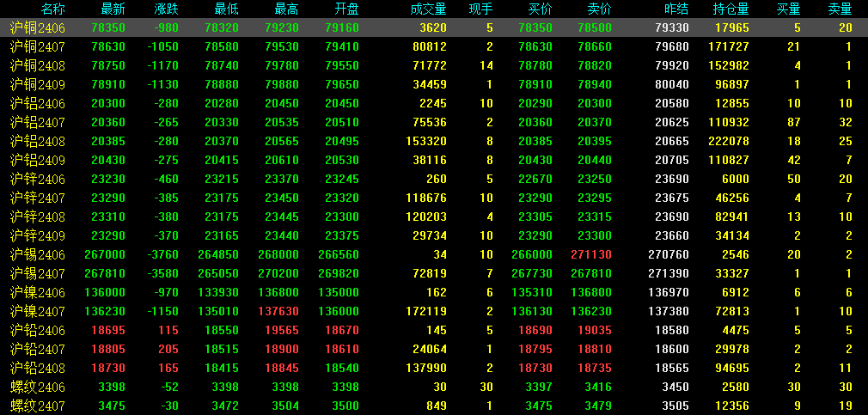Sort by 持仓量 column header

click(x=731, y=9)
